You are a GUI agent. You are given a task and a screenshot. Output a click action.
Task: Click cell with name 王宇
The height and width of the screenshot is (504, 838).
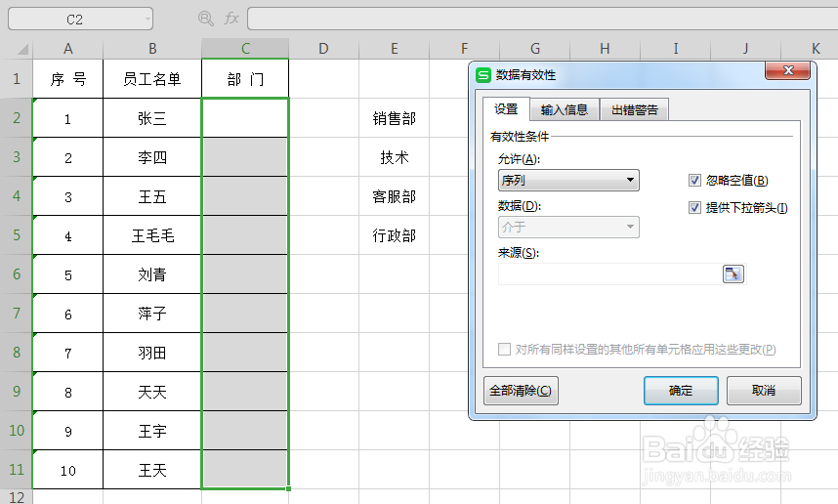[x=152, y=430]
